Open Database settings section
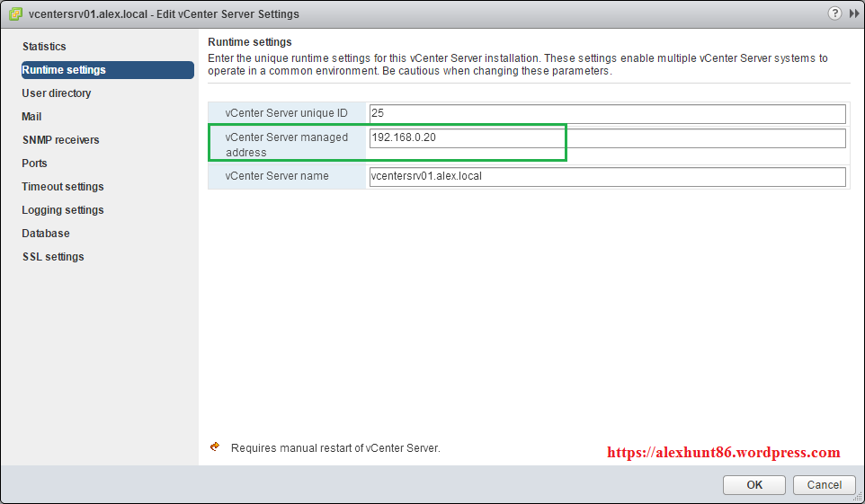This screenshot has width=865, height=504. tap(46, 234)
